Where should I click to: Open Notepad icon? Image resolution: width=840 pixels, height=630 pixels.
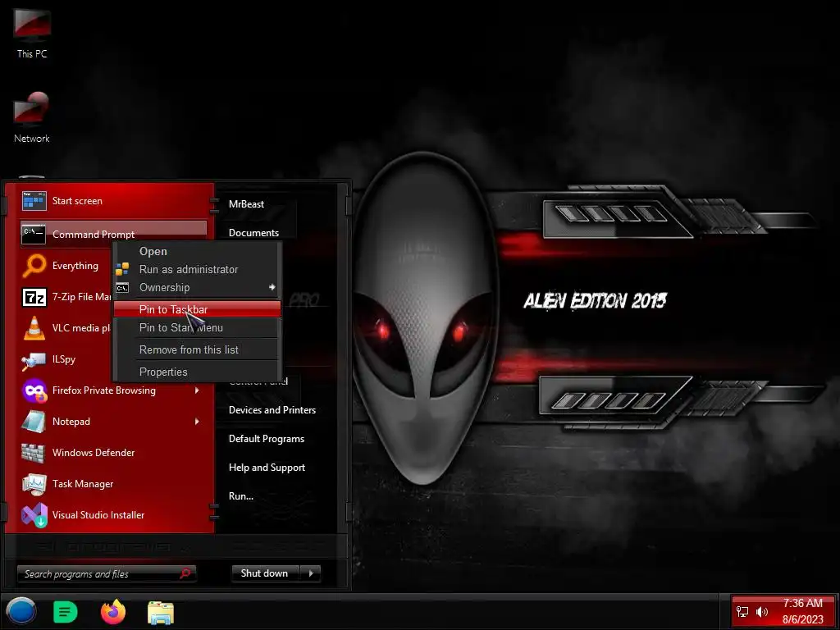pyautogui.click(x=34, y=422)
